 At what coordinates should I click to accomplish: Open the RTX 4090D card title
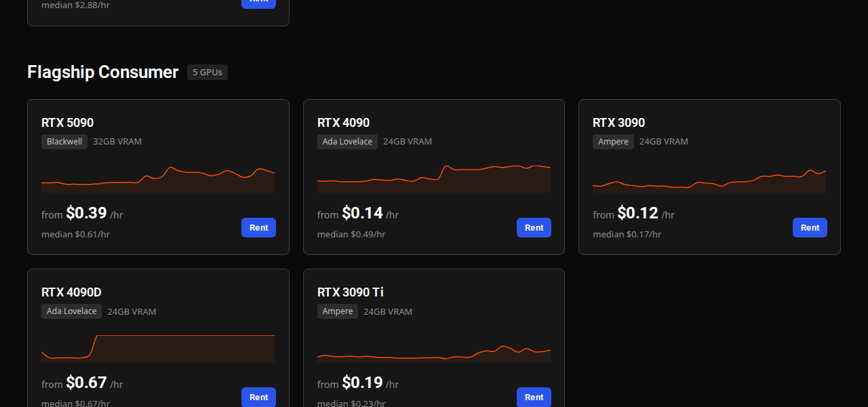pyautogui.click(x=71, y=292)
